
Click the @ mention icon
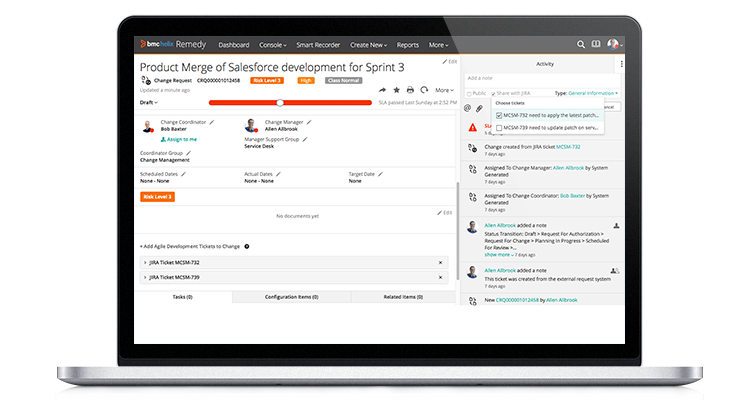point(467,108)
